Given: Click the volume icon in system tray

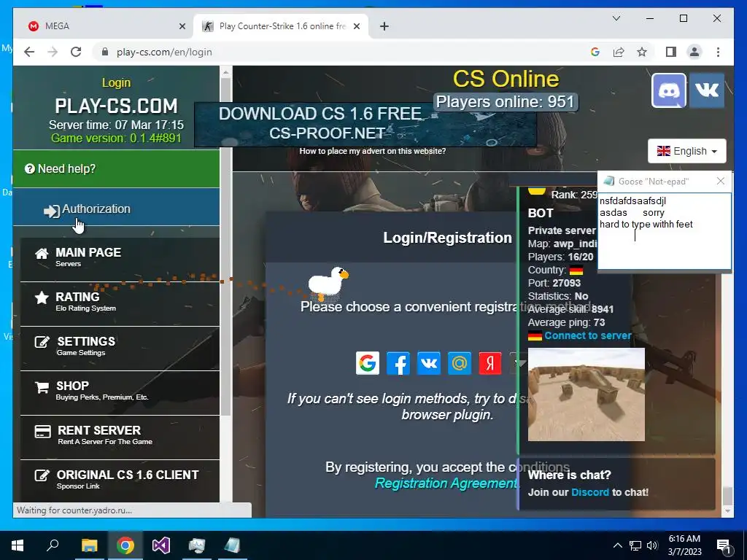Looking at the screenshot, I should (652, 545).
